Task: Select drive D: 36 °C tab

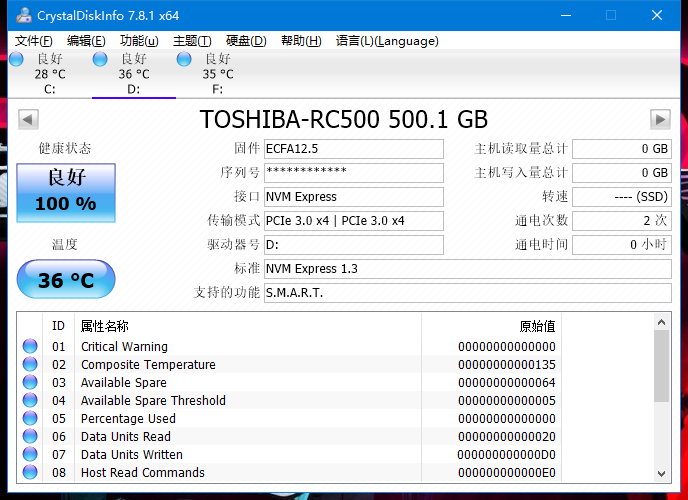Action: tap(134, 74)
